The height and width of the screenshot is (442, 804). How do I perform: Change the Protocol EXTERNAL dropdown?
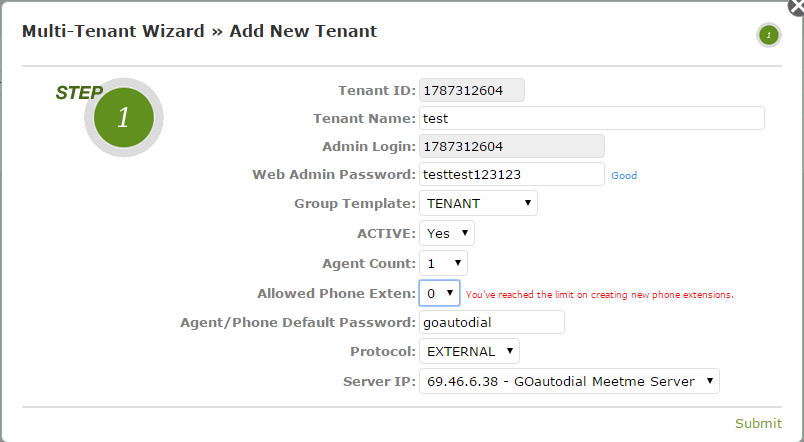point(469,351)
